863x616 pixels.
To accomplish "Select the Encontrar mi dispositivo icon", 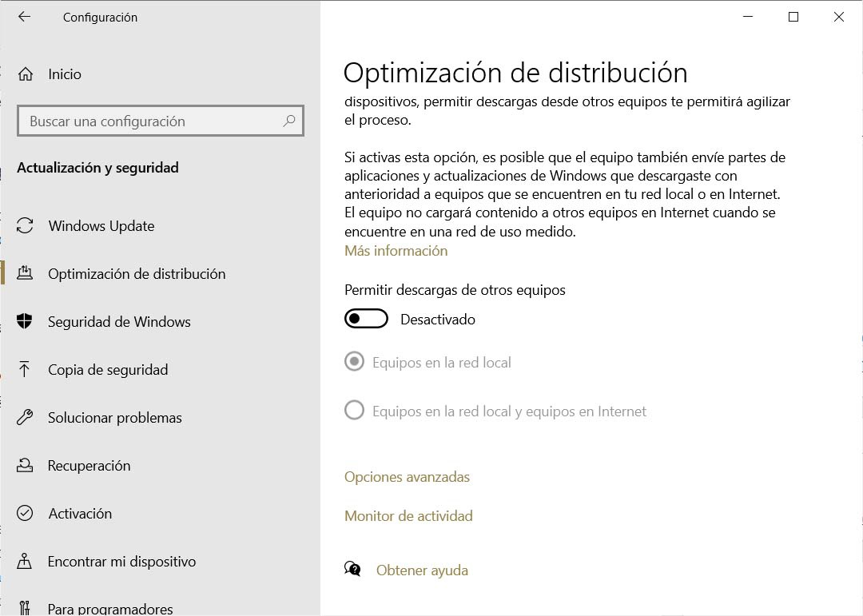I will (26, 561).
